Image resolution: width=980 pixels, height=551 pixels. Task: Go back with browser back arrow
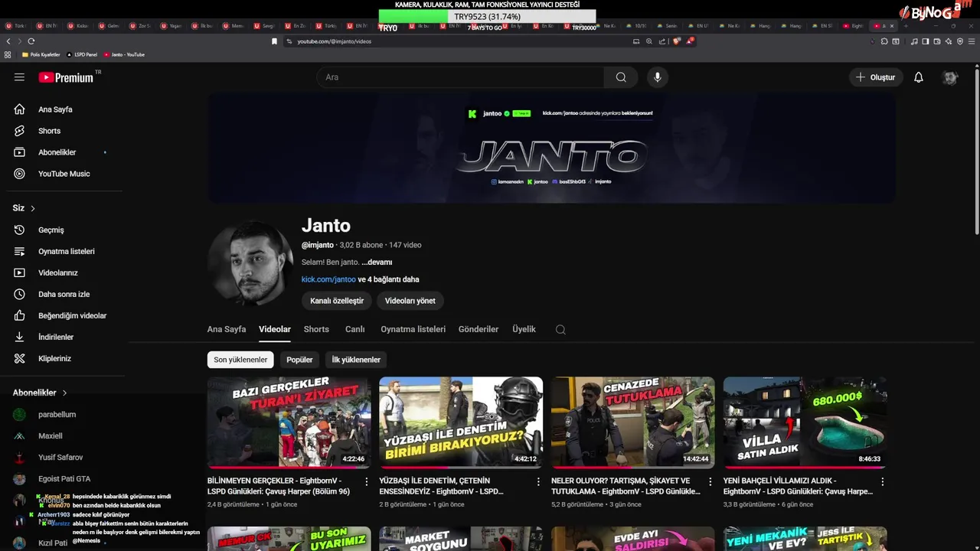pos(8,41)
